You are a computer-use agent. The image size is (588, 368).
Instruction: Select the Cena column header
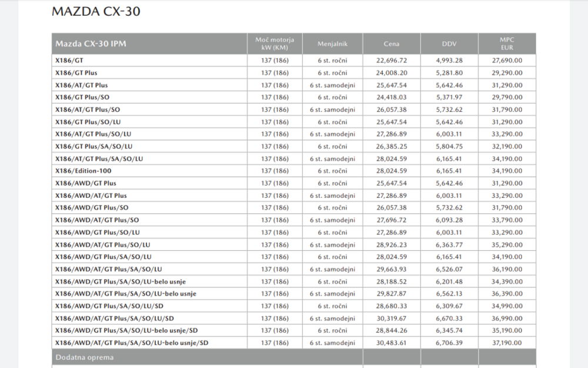tap(392, 43)
